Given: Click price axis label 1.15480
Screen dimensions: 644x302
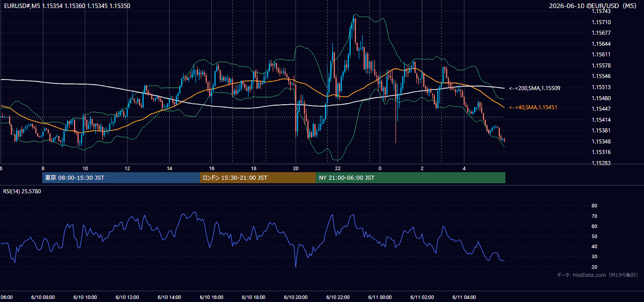Looking at the screenshot, I should [601, 98].
